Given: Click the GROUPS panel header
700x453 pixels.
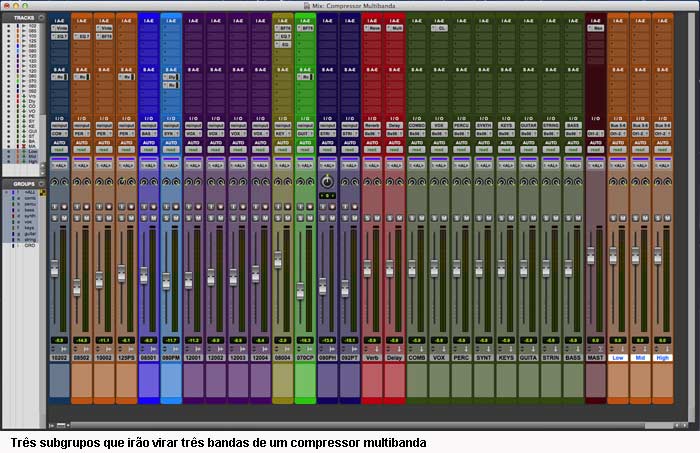Looking at the screenshot, I should click(23, 183).
